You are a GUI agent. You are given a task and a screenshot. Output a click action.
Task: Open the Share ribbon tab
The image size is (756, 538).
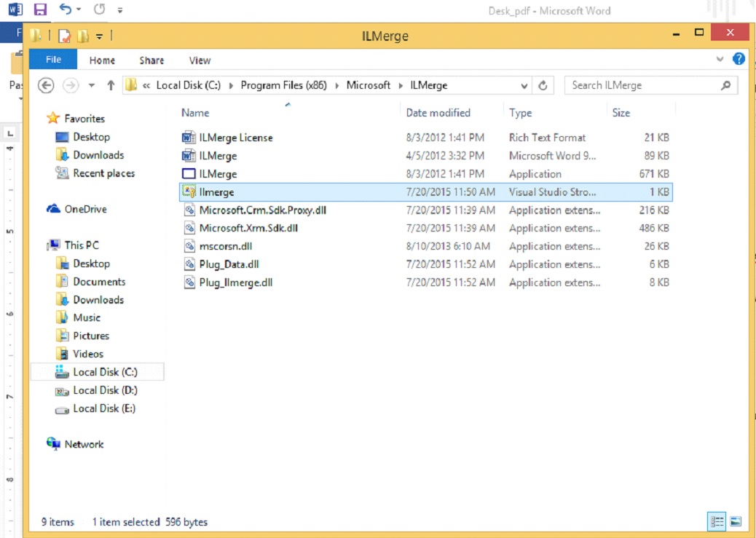click(x=151, y=60)
